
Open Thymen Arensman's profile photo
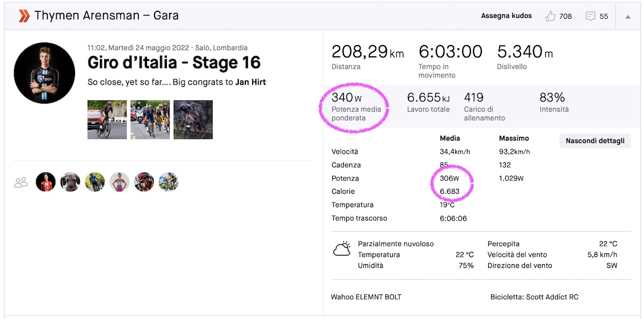pyautogui.click(x=45, y=73)
